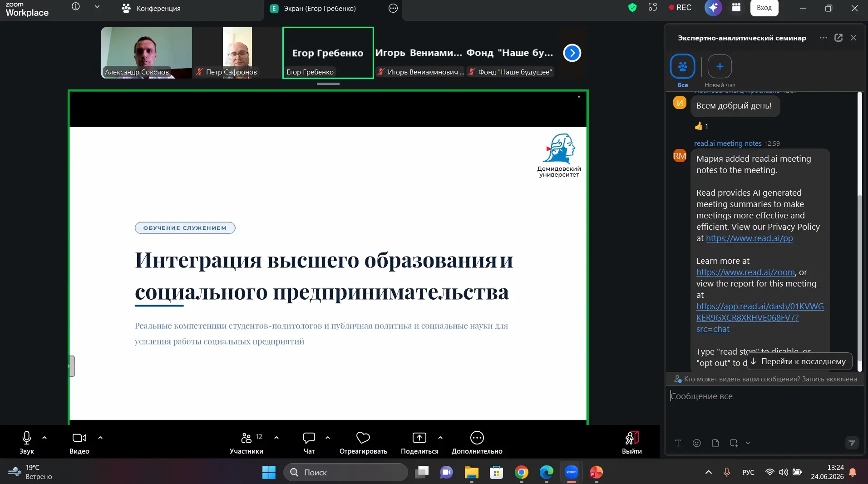Open Google Chrome from taskbar

click(522, 472)
